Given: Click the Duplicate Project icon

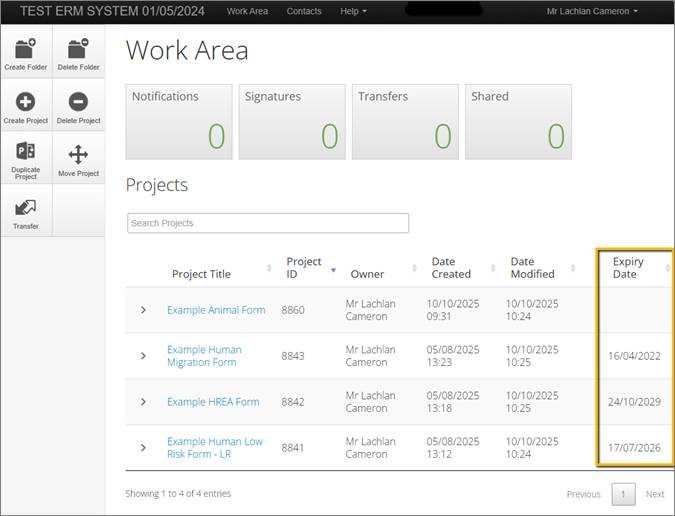Looking at the screenshot, I should [x=26, y=152].
